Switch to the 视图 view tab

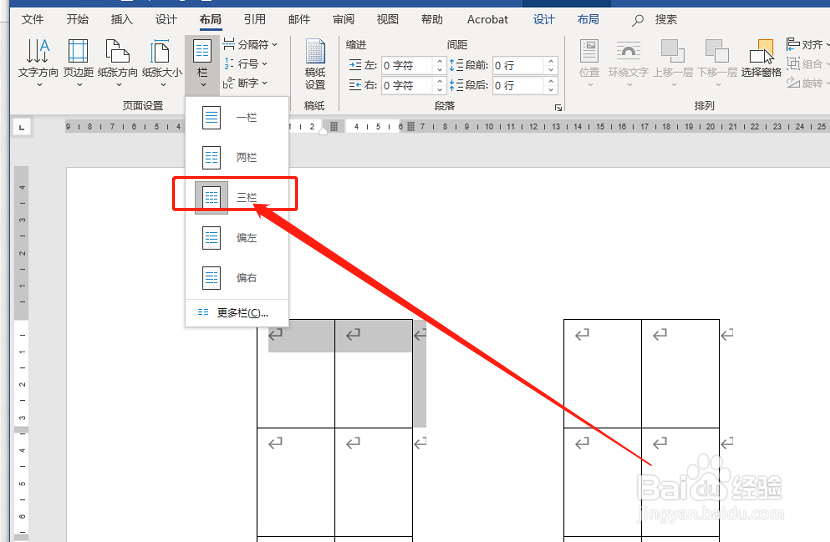click(x=387, y=20)
